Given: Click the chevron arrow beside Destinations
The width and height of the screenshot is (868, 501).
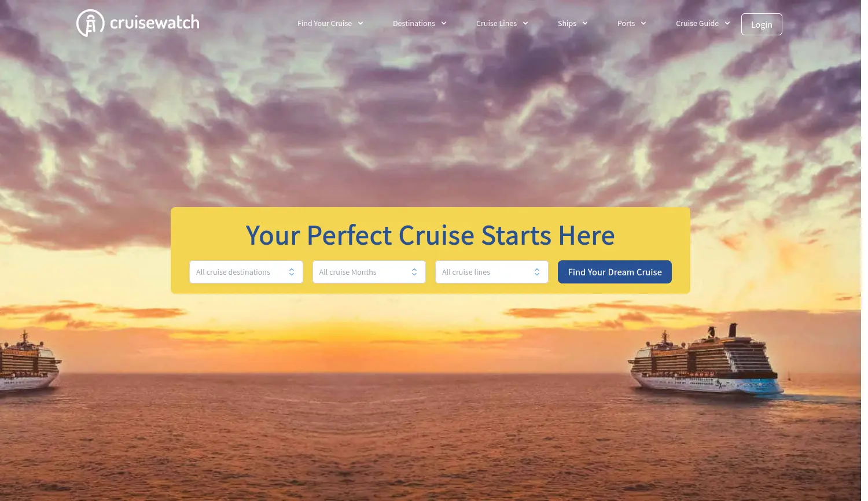Looking at the screenshot, I should [444, 24].
